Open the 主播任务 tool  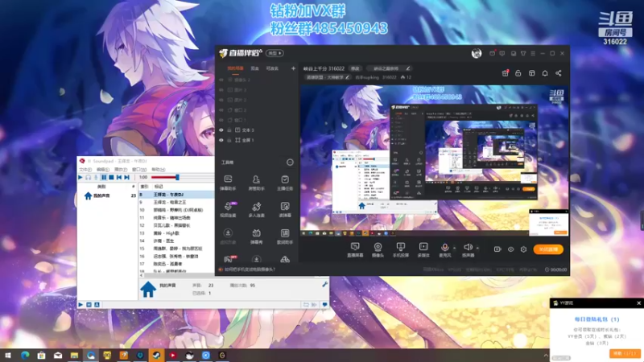(x=285, y=183)
